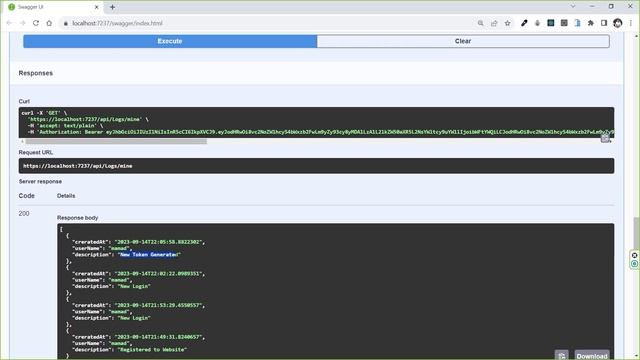The width and height of the screenshot is (640, 360).
Task: Open the tab search chevron
Action: tap(573, 7)
